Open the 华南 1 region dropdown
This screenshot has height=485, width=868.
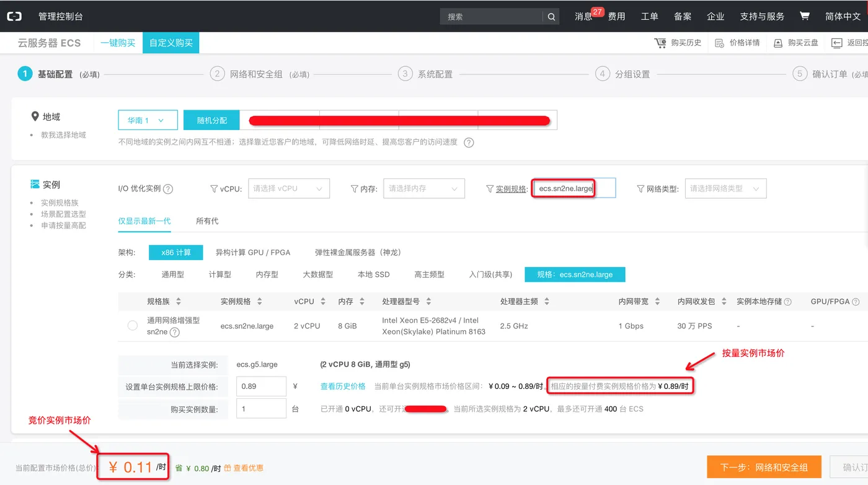click(148, 121)
